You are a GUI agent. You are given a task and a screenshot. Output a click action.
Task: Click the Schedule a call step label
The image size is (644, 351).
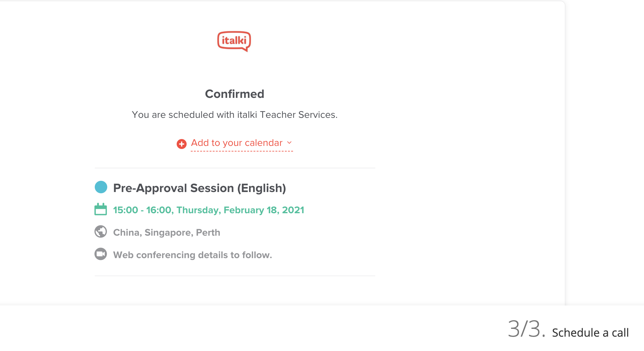point(590,333)
